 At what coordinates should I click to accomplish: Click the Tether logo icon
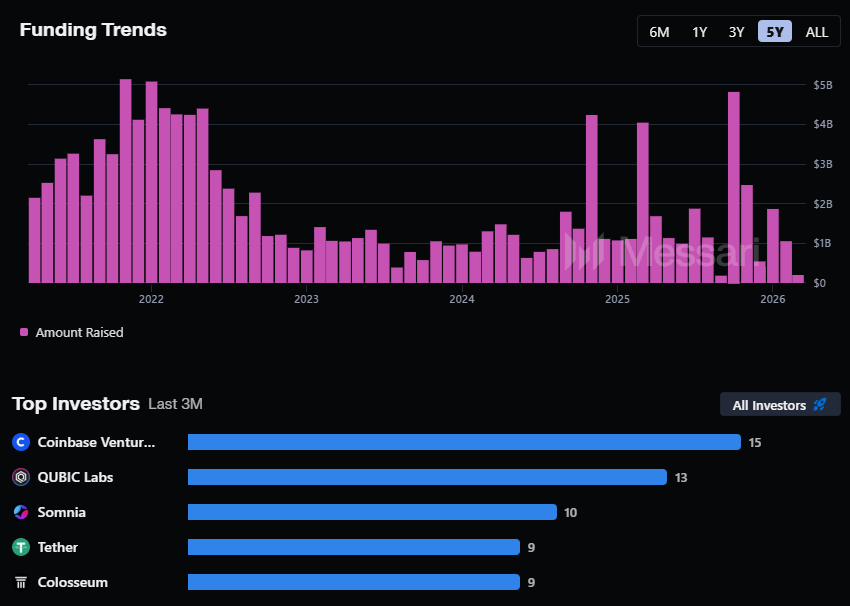(21, 547)
